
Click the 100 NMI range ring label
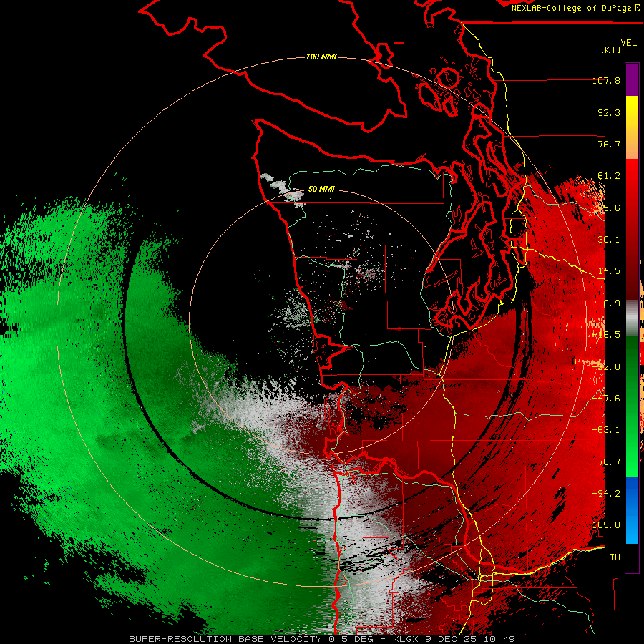[x=321, y=57]
